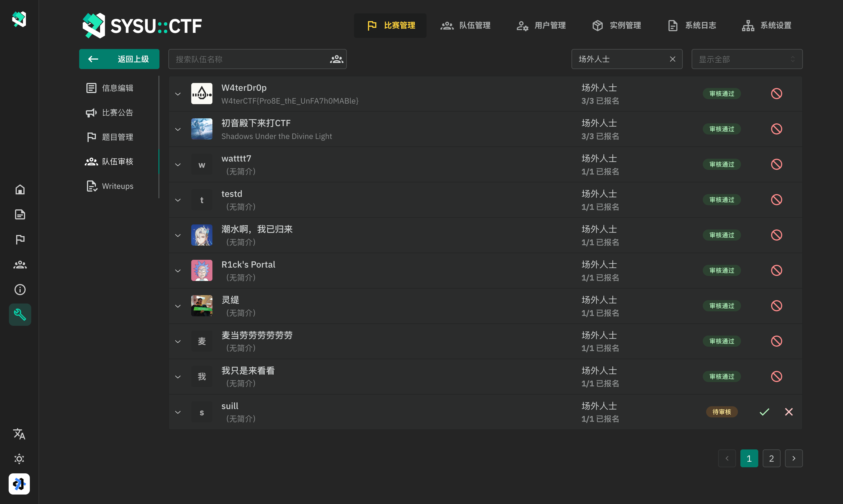Screen dimensions: 843x504
Task: Click the team name search field
Action: tap(250, 59)
